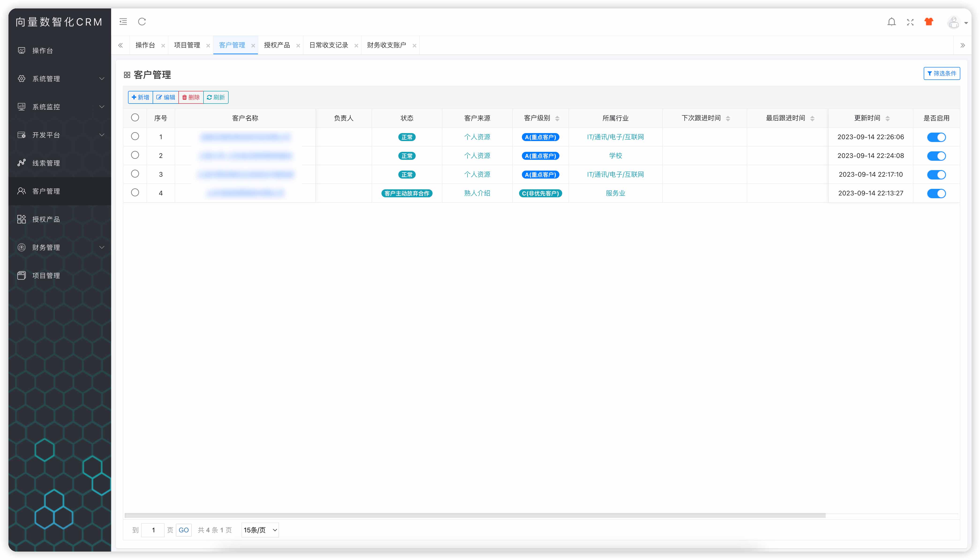Viewport: 980px width, 560px height.
Task: Click the 刷新 refresh button
Action: 216,97
